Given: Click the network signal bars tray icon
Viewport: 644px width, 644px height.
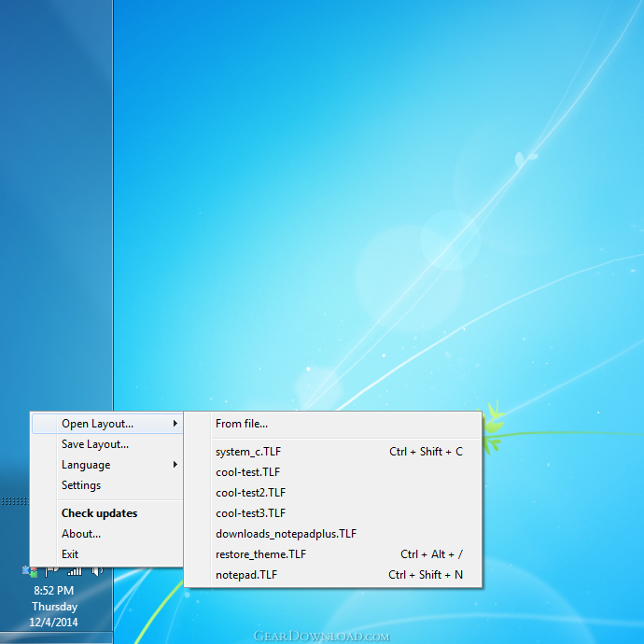Looking at the screenshot, I should tap(75, 571).
